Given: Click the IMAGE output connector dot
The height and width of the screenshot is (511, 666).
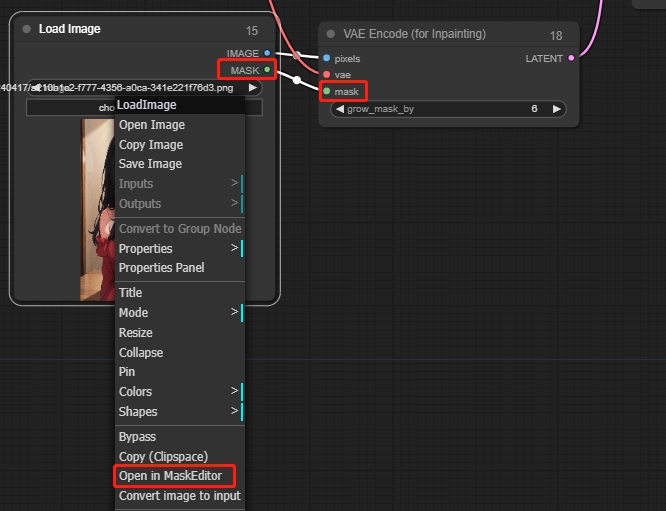Looking at the screenshot, I should tap(267, 53).
